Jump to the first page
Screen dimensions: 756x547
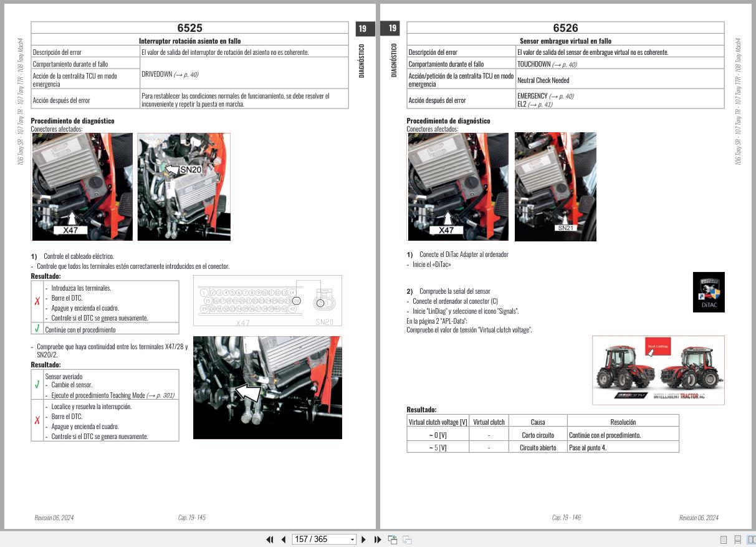[269, 539]
